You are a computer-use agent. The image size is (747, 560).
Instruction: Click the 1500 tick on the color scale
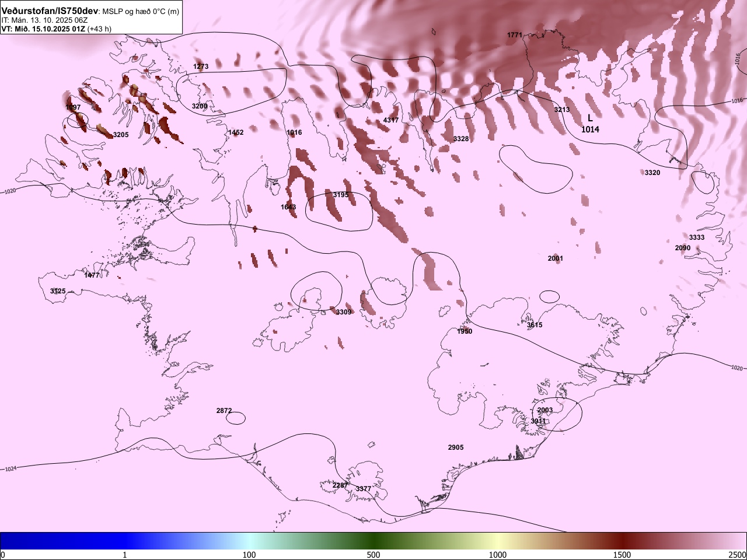[622, 555]
